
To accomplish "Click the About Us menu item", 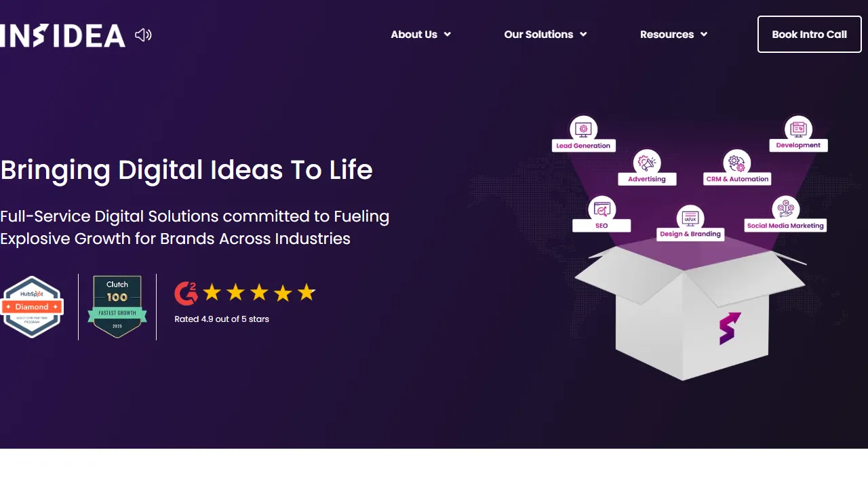I will pos(414,34).
